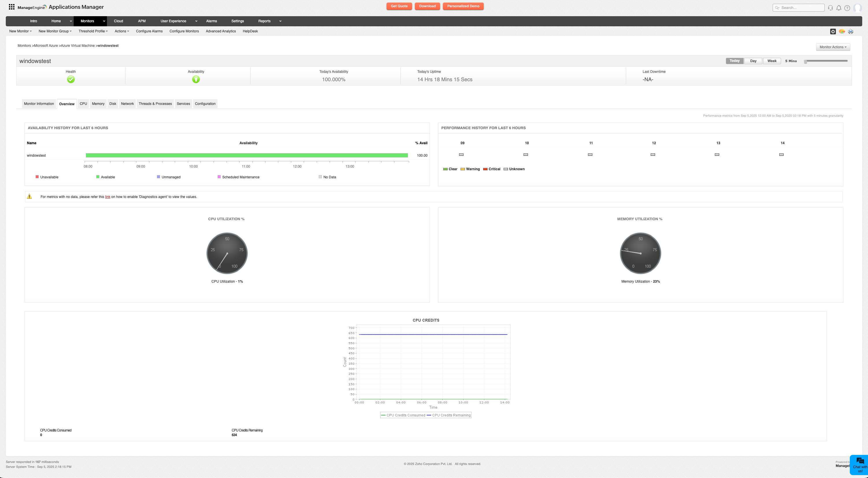868x478 pixels.
Task: Open the notifications bell
Action: pyautogui.click(x=839, y=8)
